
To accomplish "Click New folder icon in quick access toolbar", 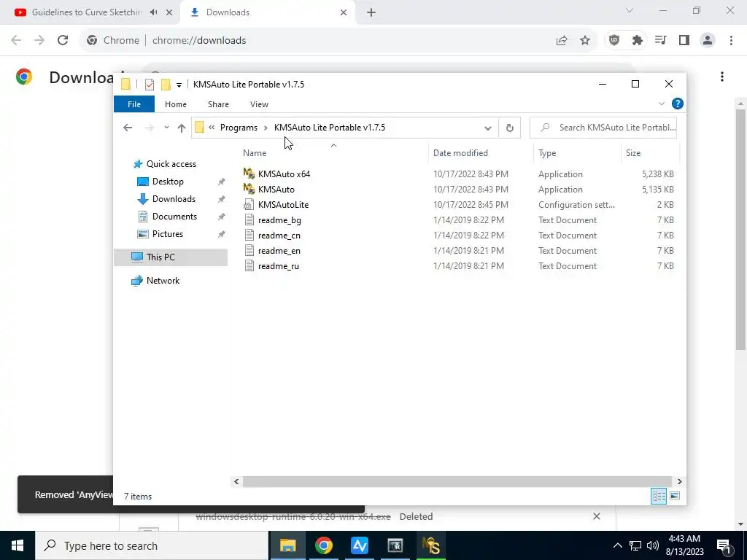I will [166, 85].
